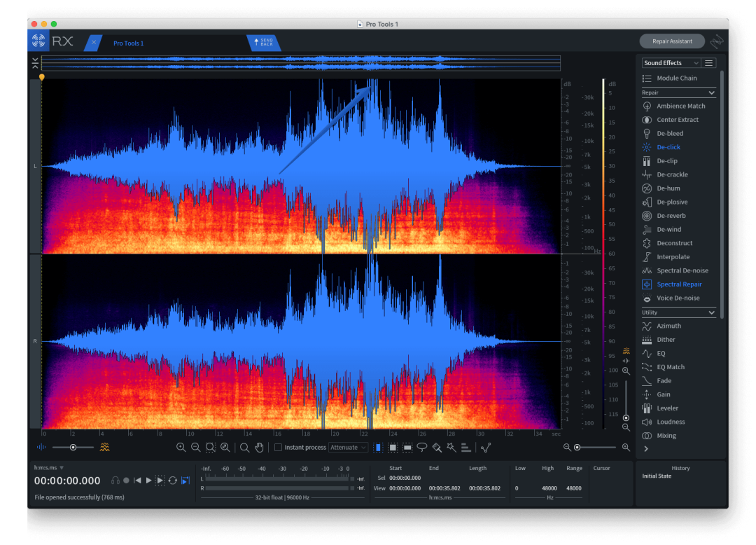
Task: Open the De-reverb module
Action: (671, 216)
